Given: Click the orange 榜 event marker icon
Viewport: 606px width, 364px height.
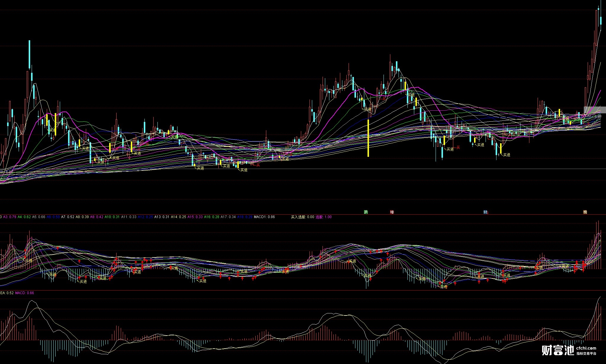Looking at the screenshot, I should pos(585,212).
